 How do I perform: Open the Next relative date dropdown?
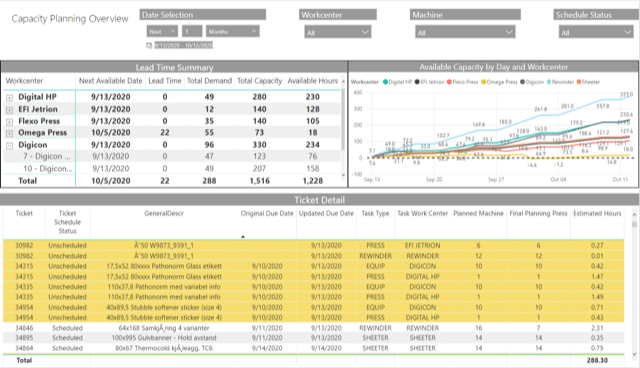162,31
